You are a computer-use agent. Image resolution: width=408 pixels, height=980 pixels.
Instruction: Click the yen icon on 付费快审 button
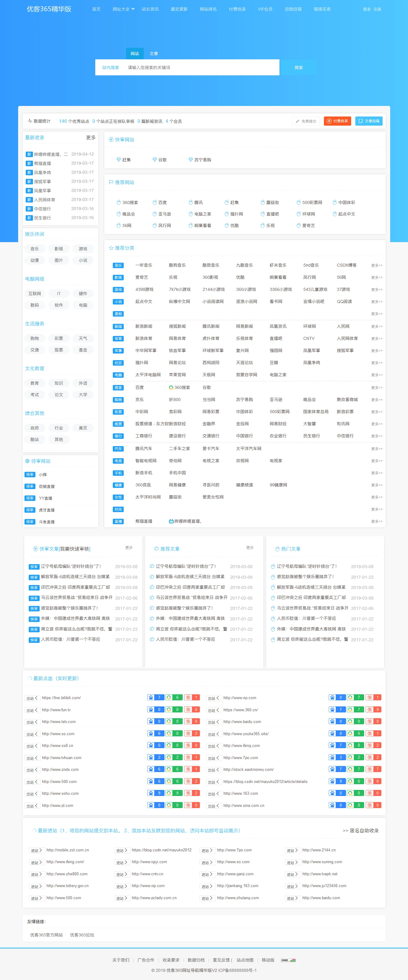pos(329,121)
